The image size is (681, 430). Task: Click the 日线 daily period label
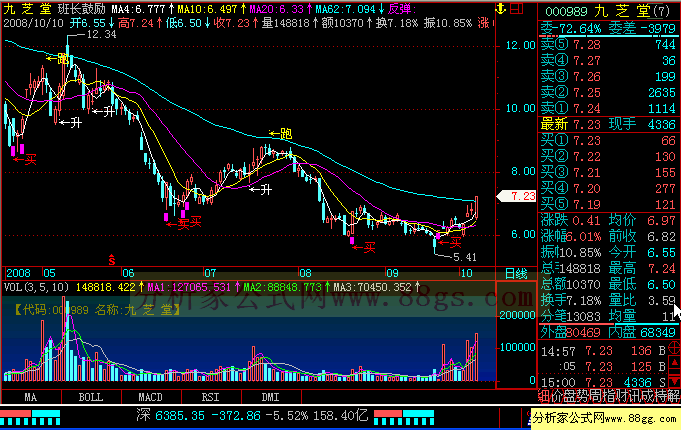(516, 274)
